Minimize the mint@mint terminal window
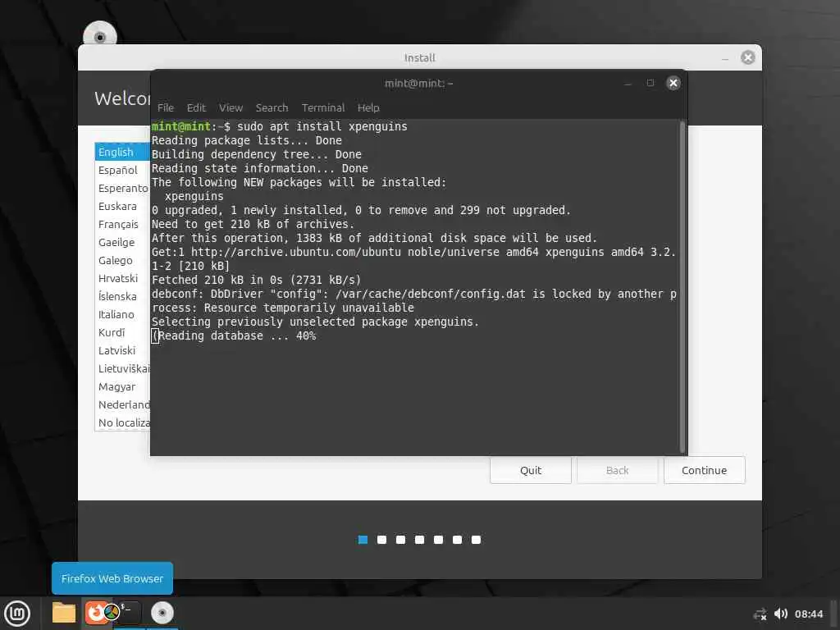 (x=628, y=83)
